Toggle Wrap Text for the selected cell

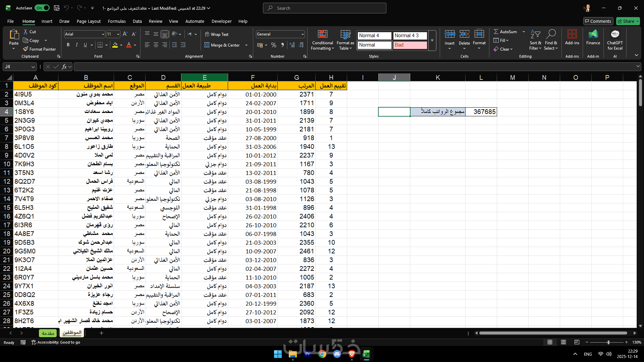(216, 35)
